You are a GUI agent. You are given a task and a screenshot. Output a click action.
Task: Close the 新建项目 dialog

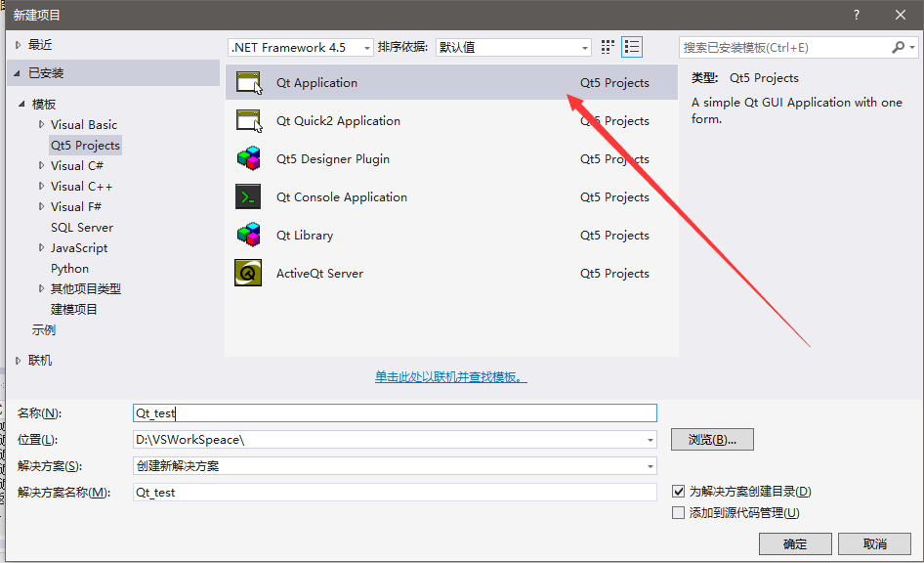click(901, 15)
